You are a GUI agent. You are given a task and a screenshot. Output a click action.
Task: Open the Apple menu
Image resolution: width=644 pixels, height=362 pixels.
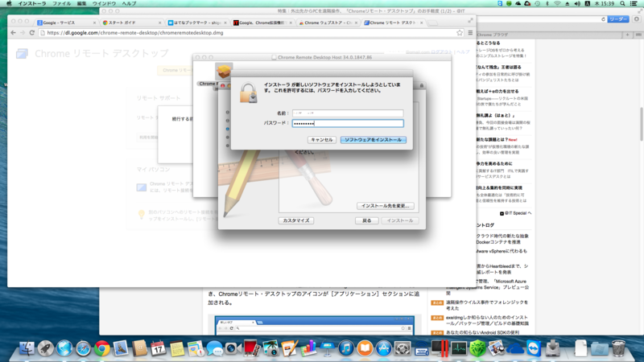click(x=9, y=3)
